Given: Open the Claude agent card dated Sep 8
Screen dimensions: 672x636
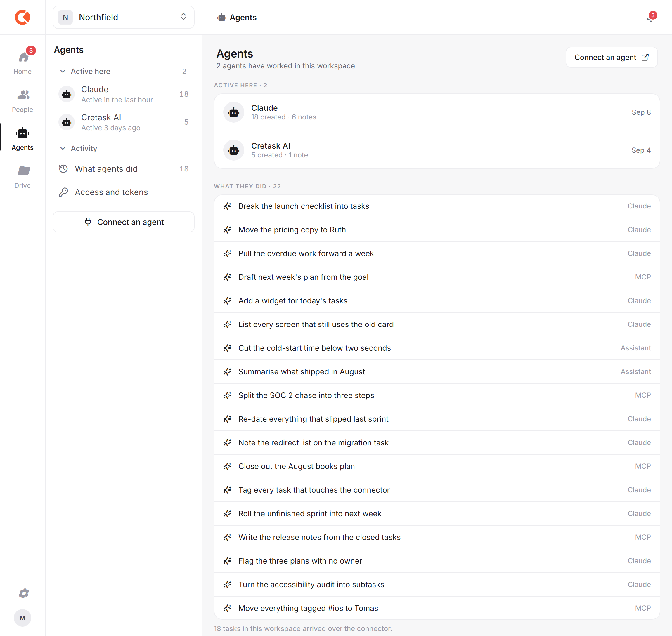Looking at the screenshot, I should (x=437, y=112).
